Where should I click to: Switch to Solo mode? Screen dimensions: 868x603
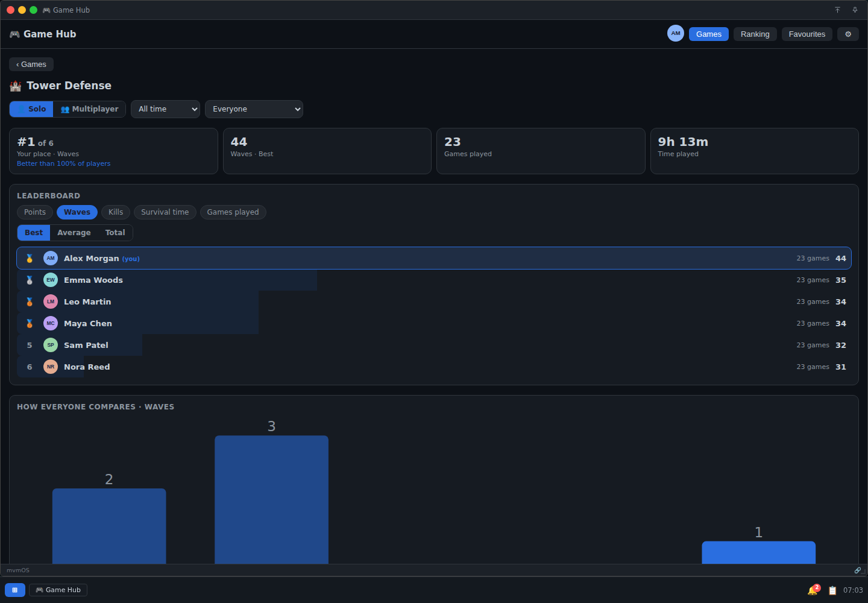[31, 109]
